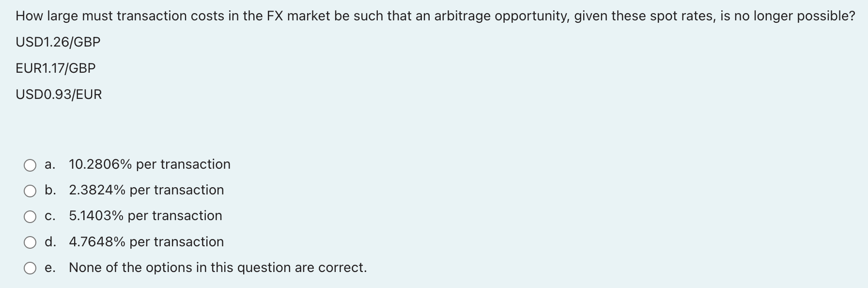
Task: Click the None of the options answer text
Action: (217, 268)
